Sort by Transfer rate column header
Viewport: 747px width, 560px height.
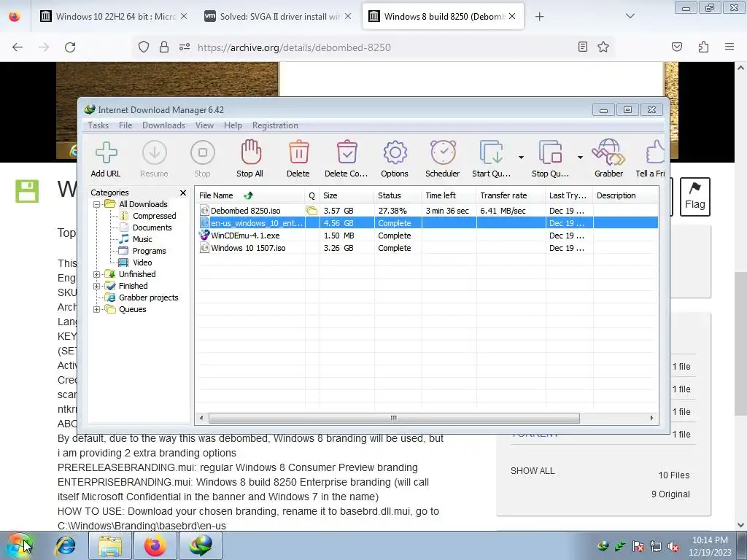point(510,195)
